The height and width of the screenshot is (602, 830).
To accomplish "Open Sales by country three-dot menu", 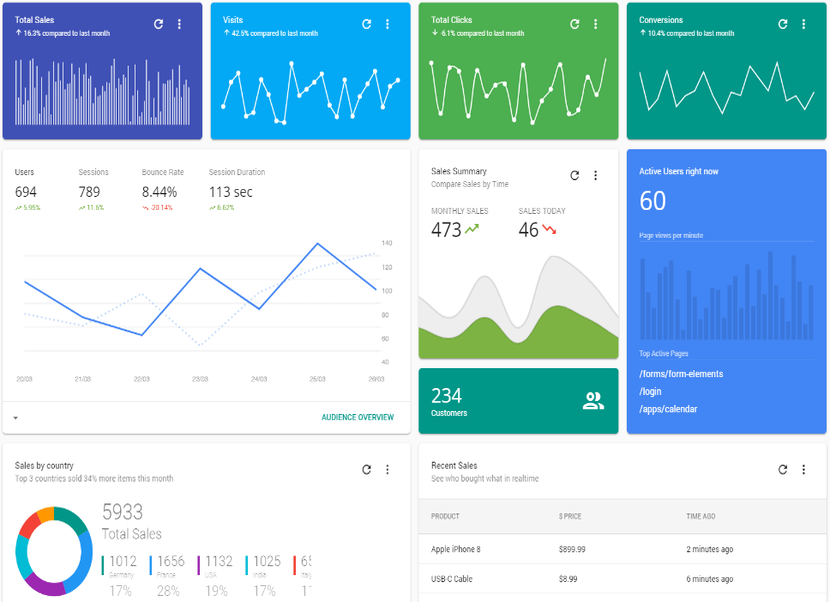I will click(x=387, y=470).
